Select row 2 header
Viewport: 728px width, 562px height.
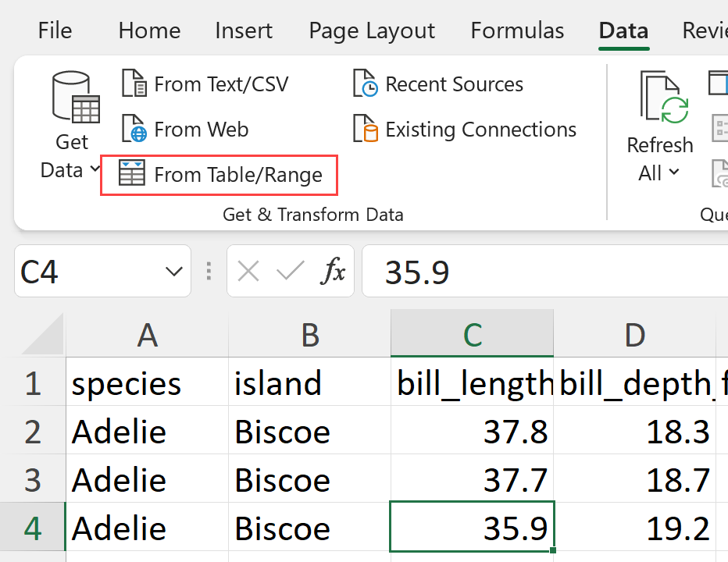pos(33,431)
